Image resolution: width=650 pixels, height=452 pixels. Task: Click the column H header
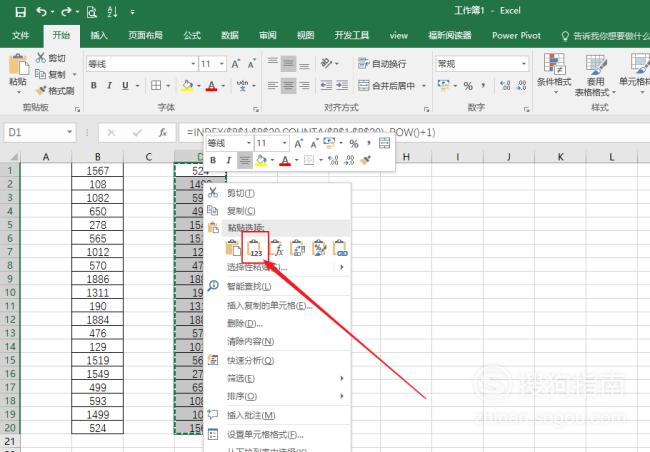pos(406,157)
